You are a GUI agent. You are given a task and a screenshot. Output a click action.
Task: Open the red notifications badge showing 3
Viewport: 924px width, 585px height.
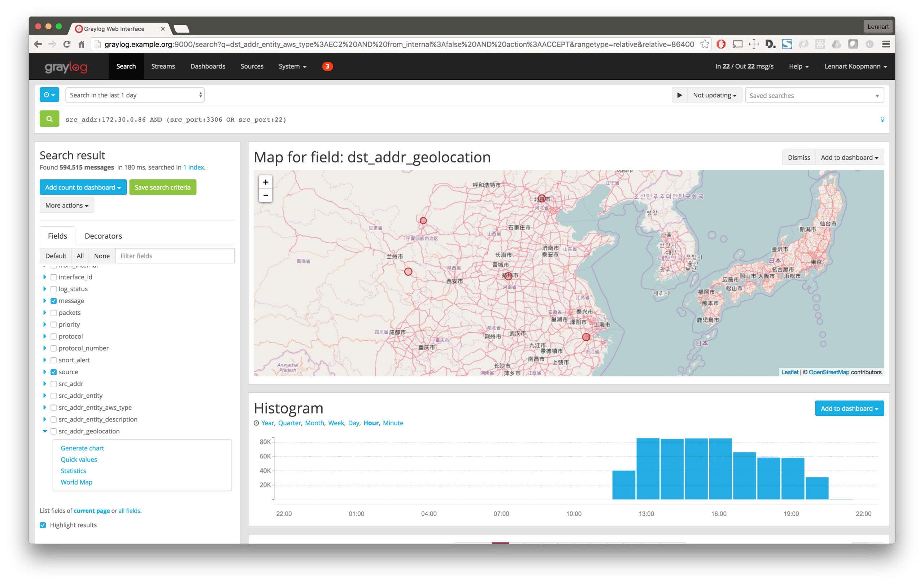(x=327, y=66)
